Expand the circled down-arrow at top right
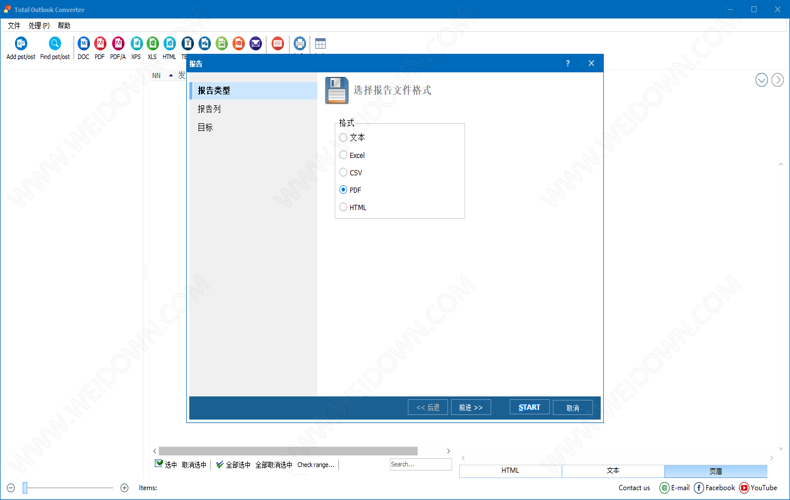 pyautogui.click(x=761, y=80)
